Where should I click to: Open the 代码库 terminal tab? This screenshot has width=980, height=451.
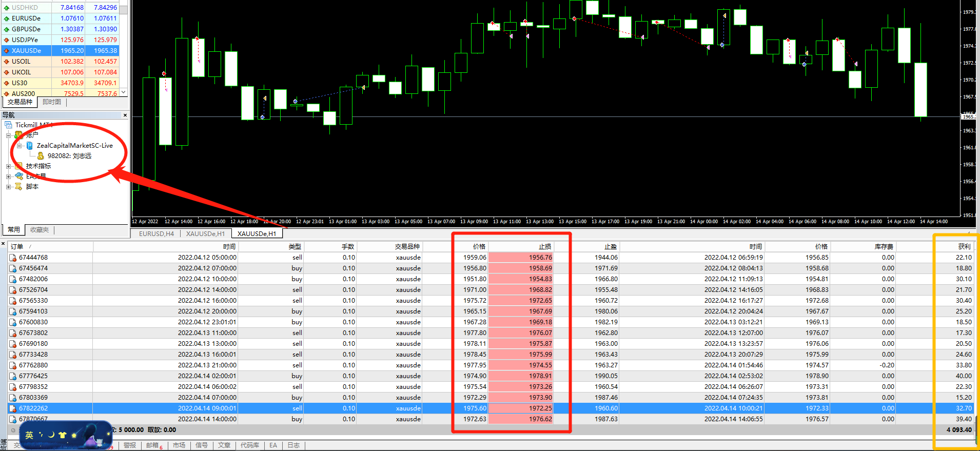250,445
